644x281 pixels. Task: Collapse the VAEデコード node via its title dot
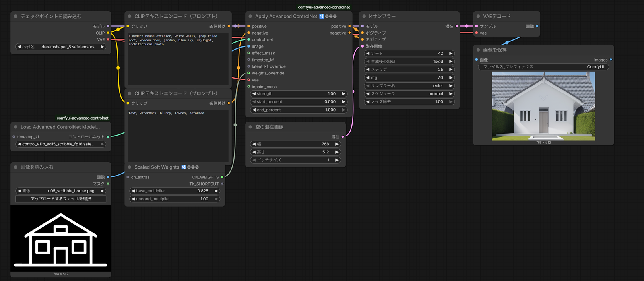(478, 17)
